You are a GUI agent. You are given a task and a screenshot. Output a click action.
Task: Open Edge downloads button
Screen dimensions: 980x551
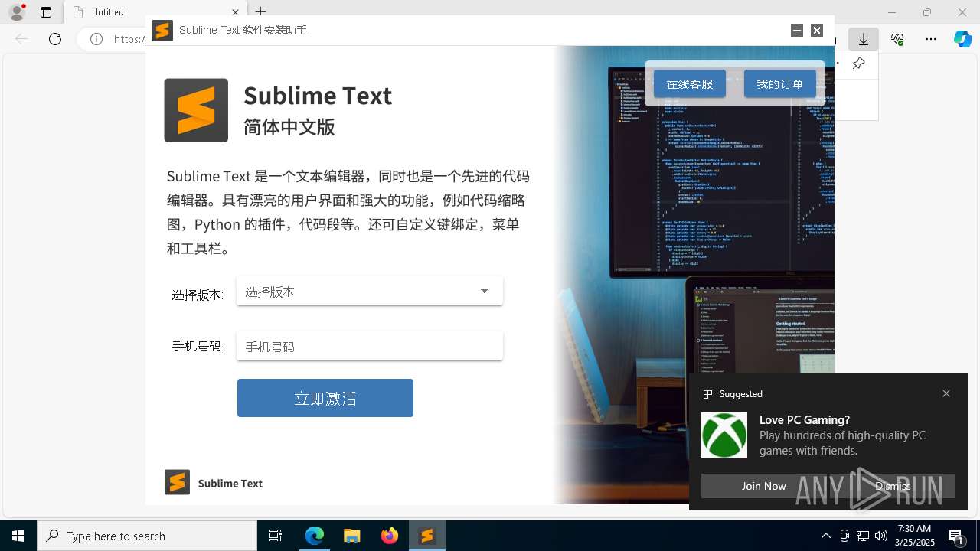point(864,39)
